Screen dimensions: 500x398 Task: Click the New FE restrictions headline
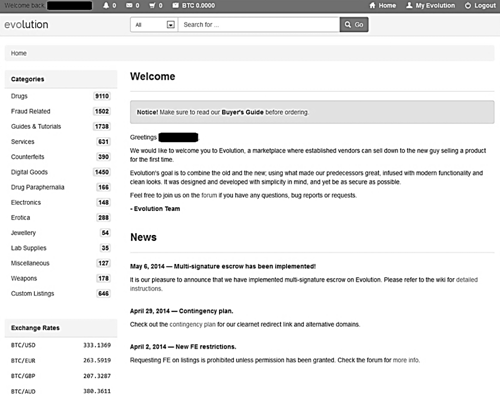point(183,347)
